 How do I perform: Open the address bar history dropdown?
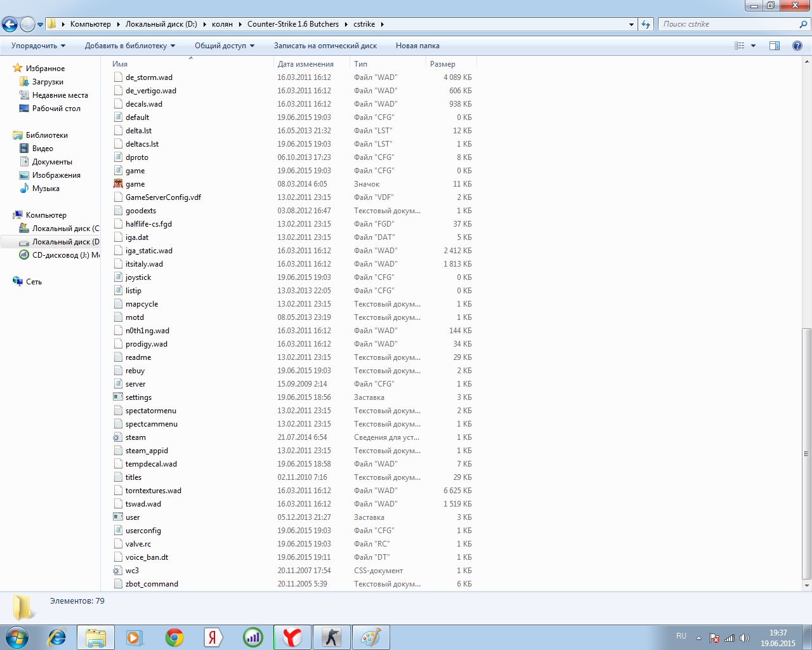pyautogui.click(x=631, y=24)
